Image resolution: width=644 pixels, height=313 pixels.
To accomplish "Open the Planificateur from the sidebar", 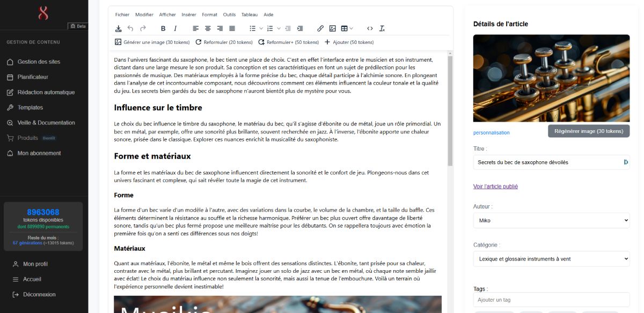I will [33, 77].
